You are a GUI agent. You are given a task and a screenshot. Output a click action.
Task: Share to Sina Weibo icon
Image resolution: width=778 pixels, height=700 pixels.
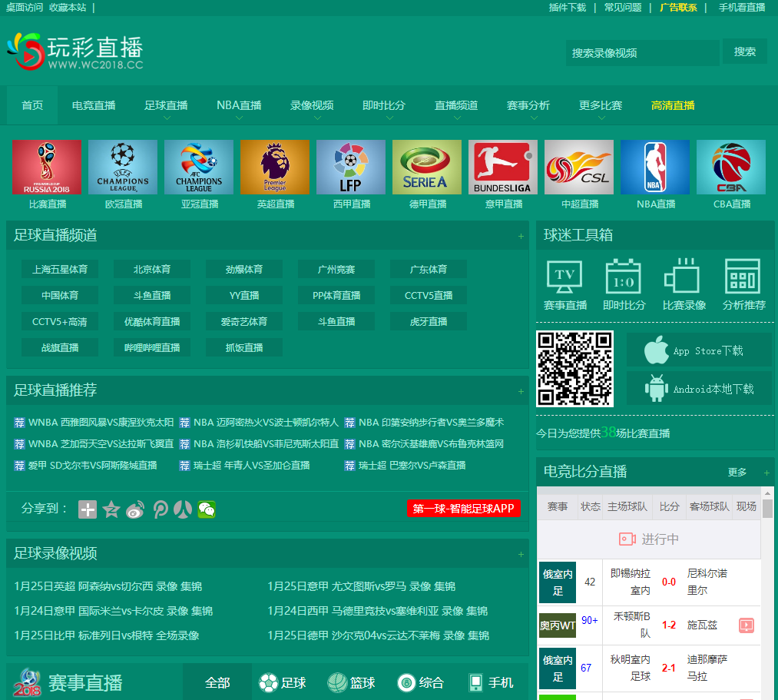135,509
